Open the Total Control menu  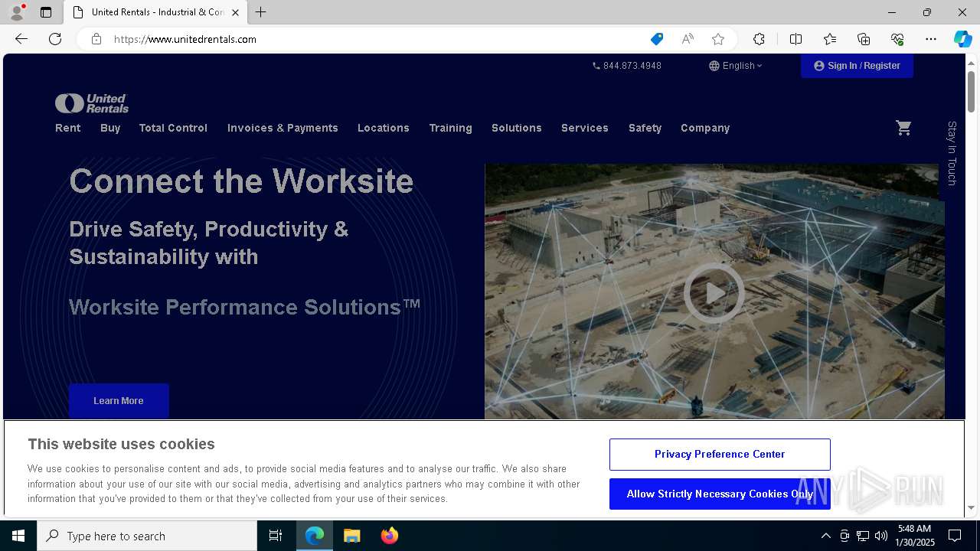pos(173,128)
